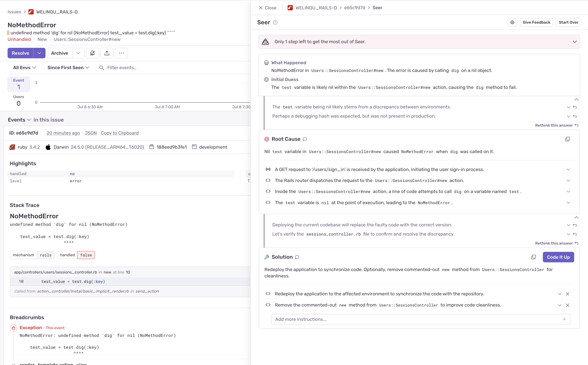Click the Filter events search field

point(174,68)
